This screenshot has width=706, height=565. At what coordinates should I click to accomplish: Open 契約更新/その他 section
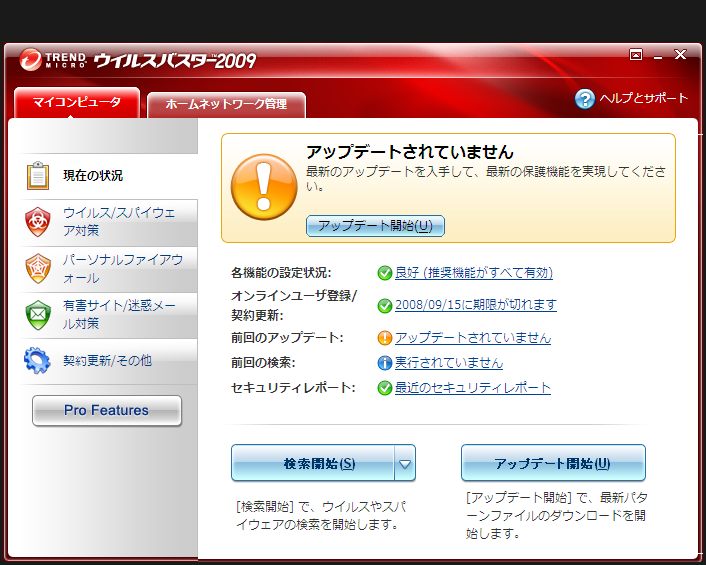(x=109, y=361)
